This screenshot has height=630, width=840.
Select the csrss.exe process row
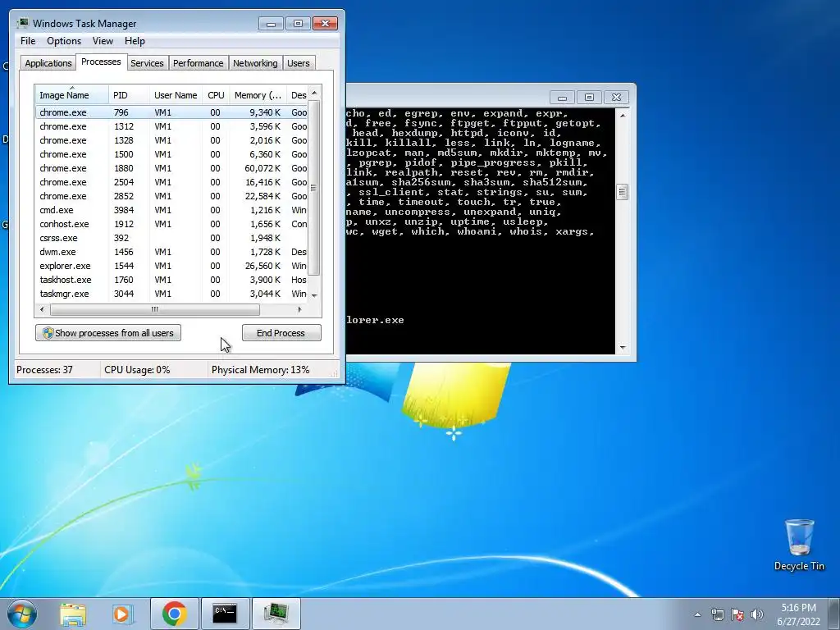click(172, 238)
